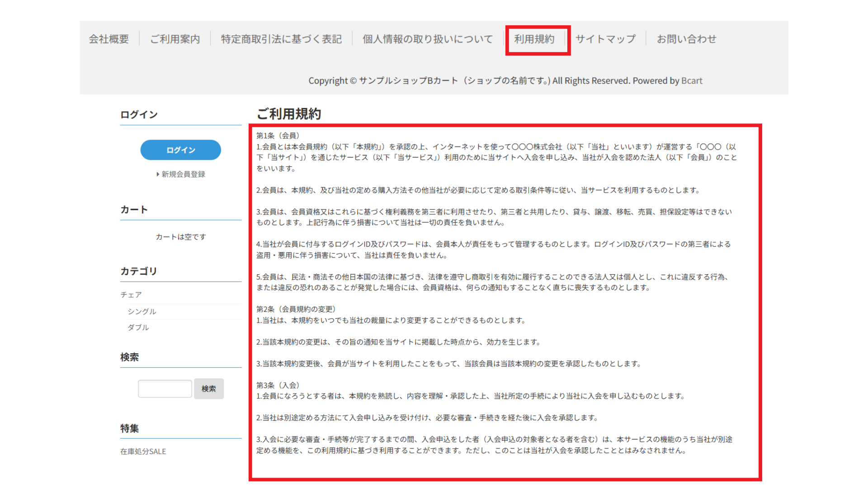Image resolution: width=868 pixels, height=488 pixels.
Task: Select the シングル subcategory
Action: [x=142, y=311]
